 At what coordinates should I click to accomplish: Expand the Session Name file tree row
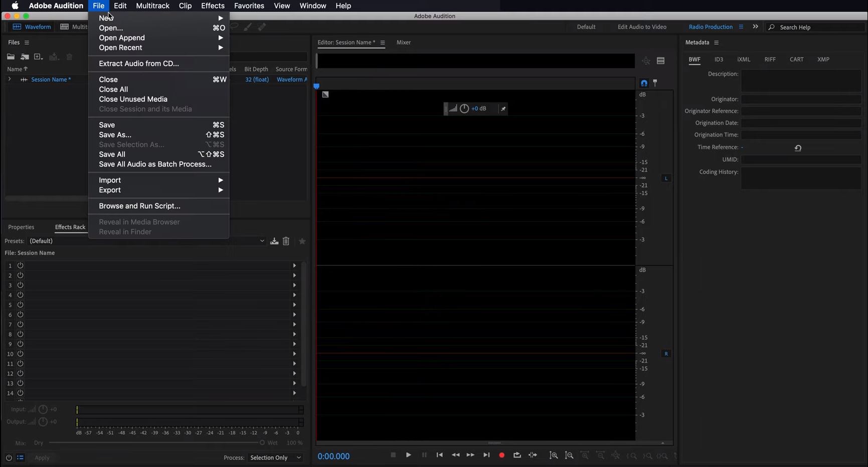tap(10, 79)
